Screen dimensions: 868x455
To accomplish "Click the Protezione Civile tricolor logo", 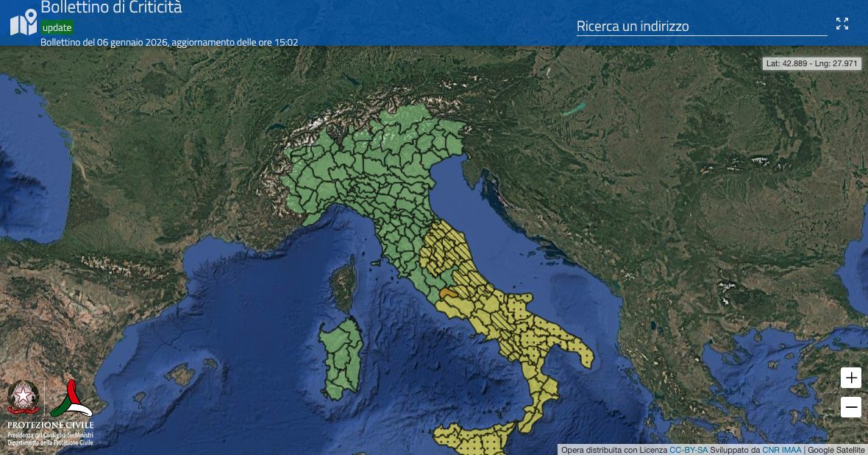I will [x=71, y=398].
